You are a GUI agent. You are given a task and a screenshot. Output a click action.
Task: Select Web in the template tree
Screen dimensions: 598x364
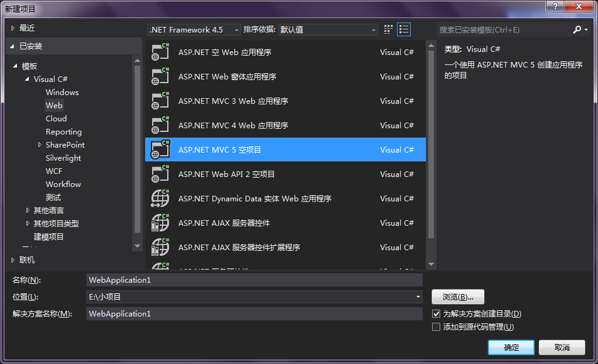pyautogui.click(x=54, y=106)
